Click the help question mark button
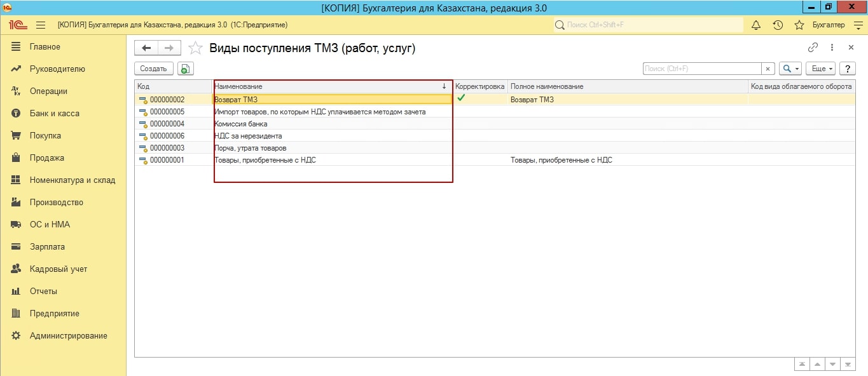This screenshot has width=868, height=376. click(x=847, y=69)
